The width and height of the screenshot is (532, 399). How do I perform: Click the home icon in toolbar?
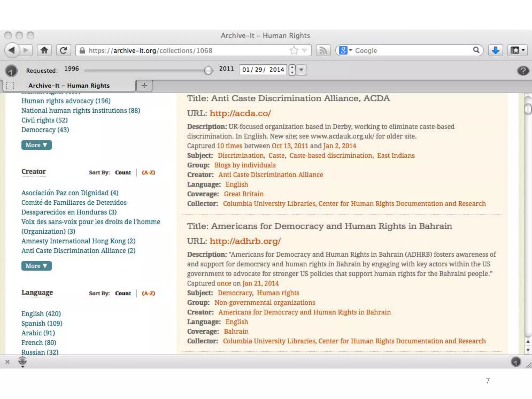click(44, 50)
